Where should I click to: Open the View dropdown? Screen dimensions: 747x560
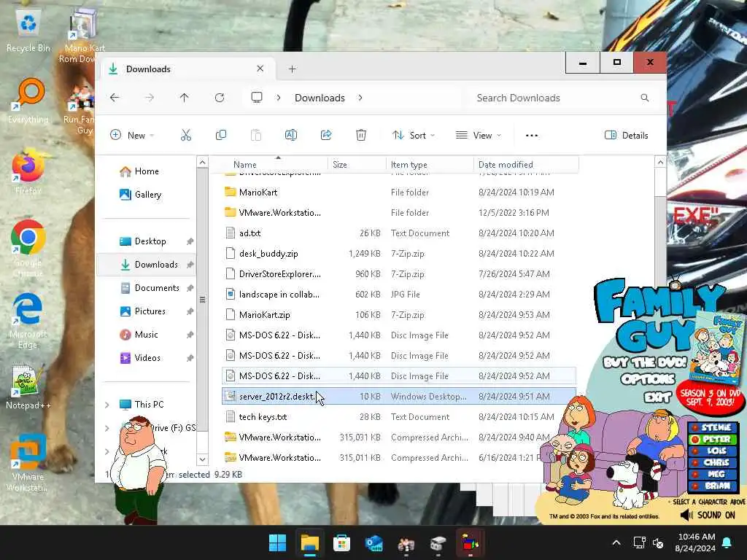[479, 135]
